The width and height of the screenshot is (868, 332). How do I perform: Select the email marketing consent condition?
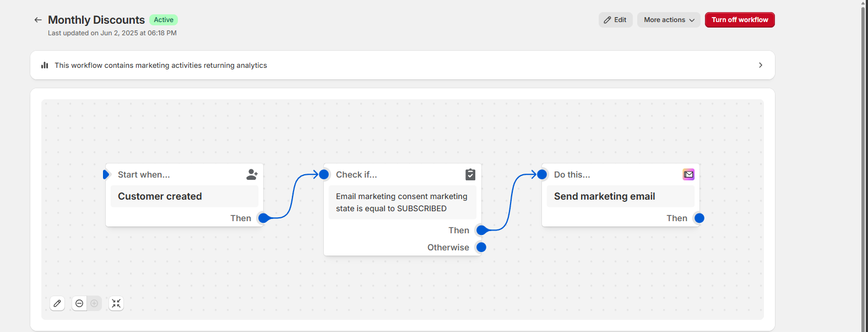click(x=402, y=202)
